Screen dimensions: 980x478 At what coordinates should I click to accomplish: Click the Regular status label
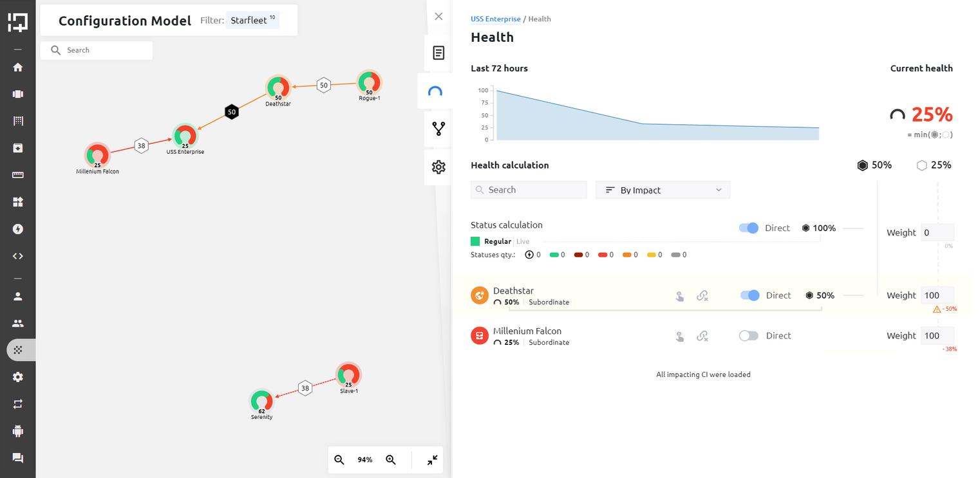498,241
